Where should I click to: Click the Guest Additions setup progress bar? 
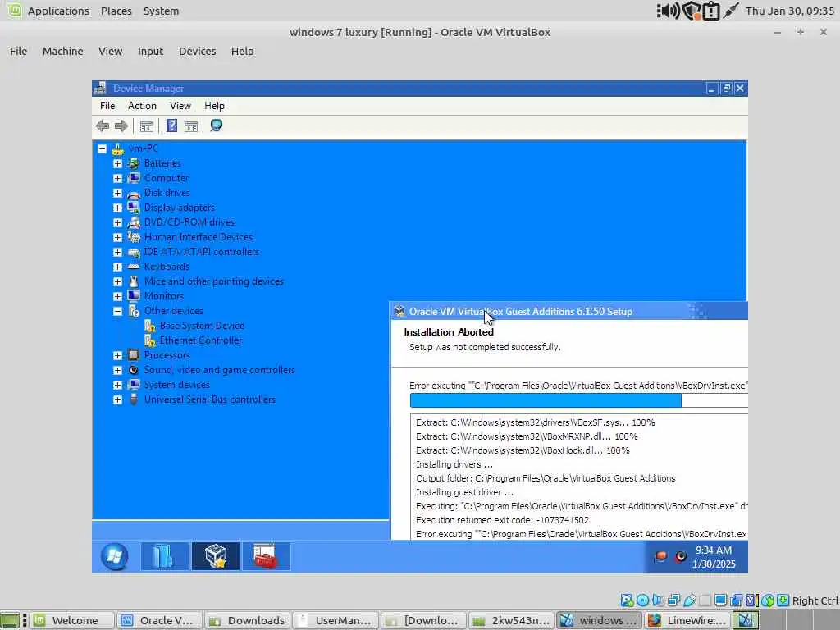[578, 400]
